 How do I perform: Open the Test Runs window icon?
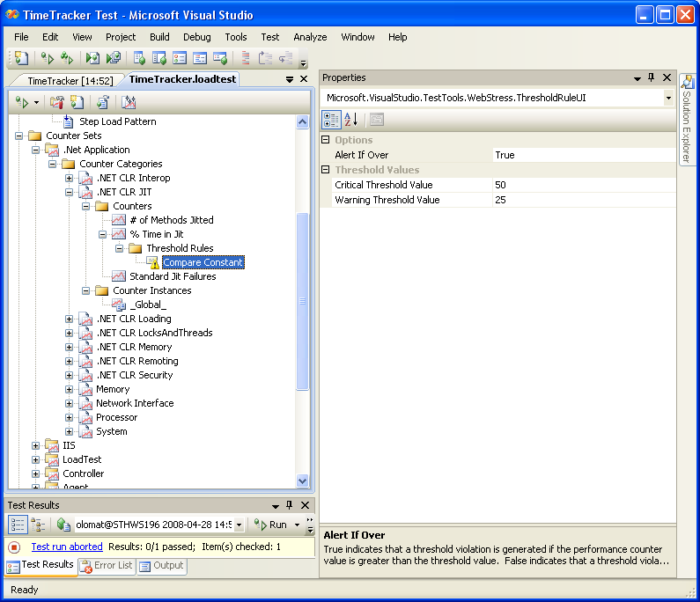point(220,58)
